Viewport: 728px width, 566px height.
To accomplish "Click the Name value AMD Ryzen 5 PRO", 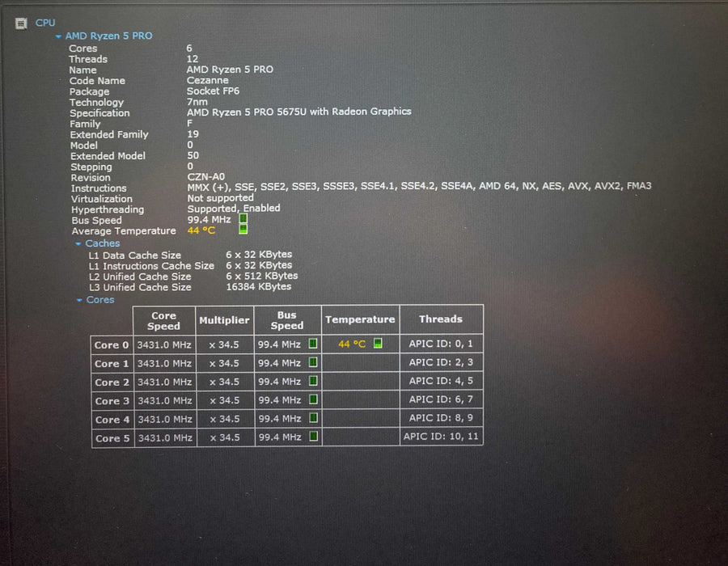I will click(x=230, y=70).
